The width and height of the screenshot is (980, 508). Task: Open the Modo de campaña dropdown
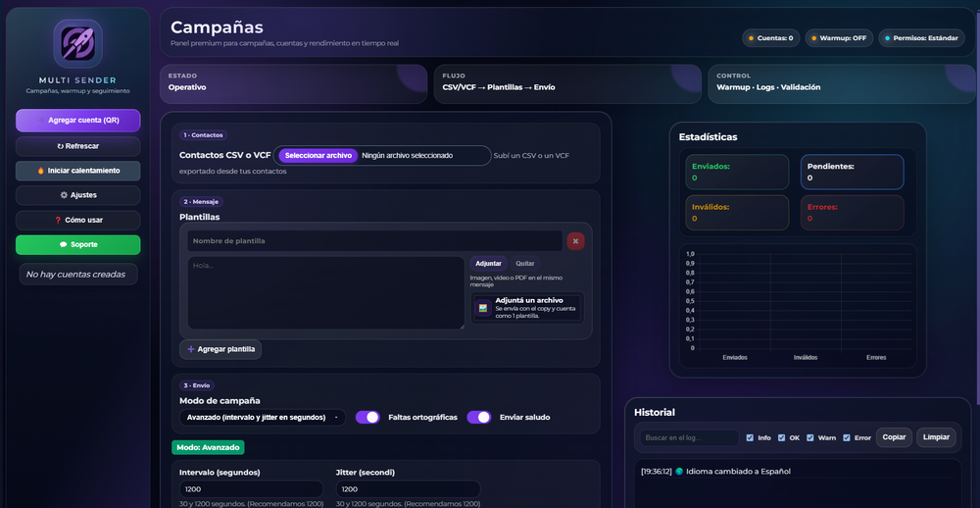tap(263, 418)
